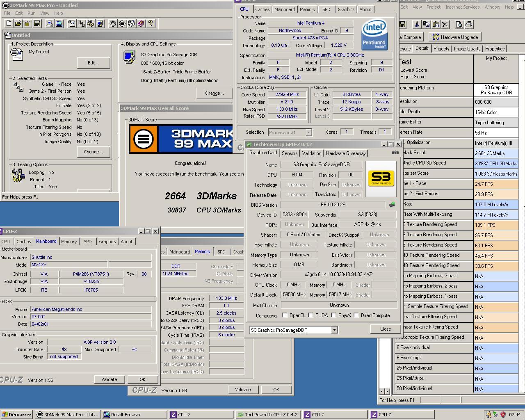Click the right scroll arrow in Result Browser
The width and height of the screenshot is (525, 420).
coord(387,391)
